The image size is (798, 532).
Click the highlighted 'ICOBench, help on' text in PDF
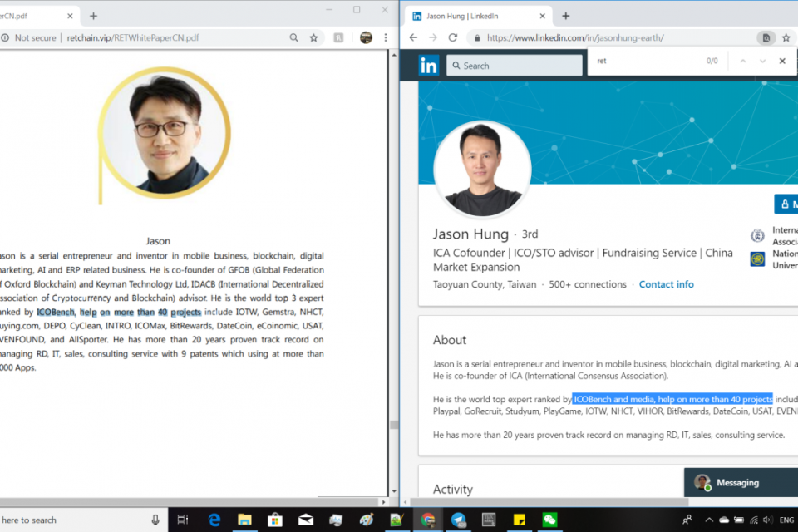coord(119,312)
